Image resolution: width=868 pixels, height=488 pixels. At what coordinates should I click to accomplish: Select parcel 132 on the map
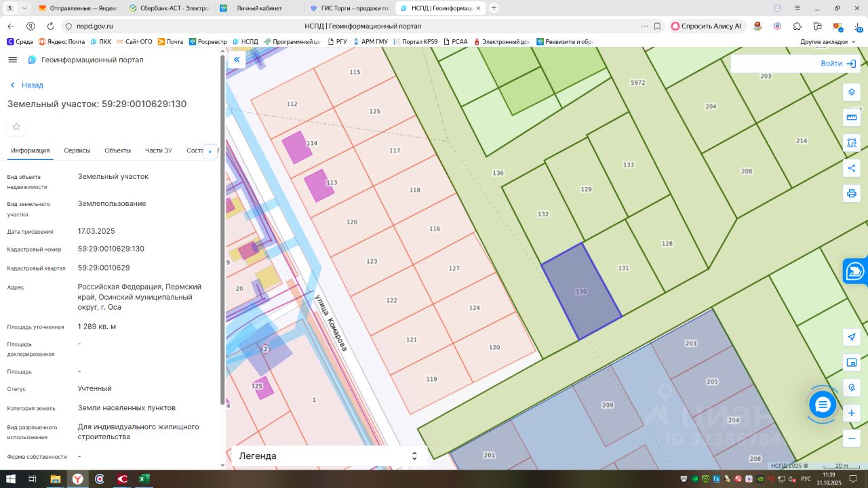(x=543, y=214)
